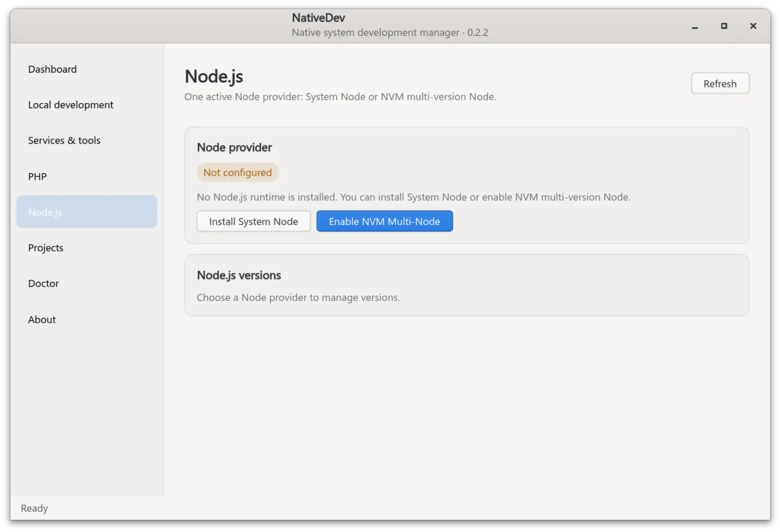This screenshot has height=532, width=780.
Task: Enable NVM Multi-Node provider
Action: click(385, 221)
